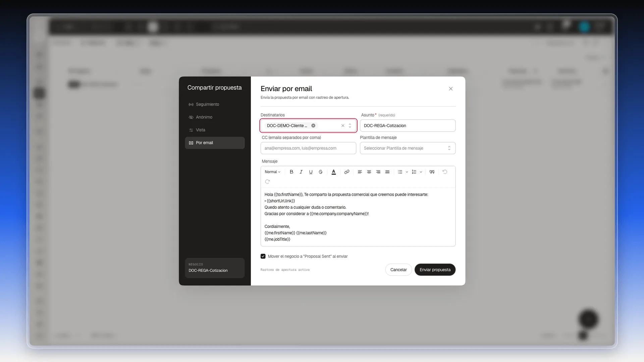Viewport: 644px width, 362px height.
Task: Switch to the Vista option
Action: (x=215, y=130)
